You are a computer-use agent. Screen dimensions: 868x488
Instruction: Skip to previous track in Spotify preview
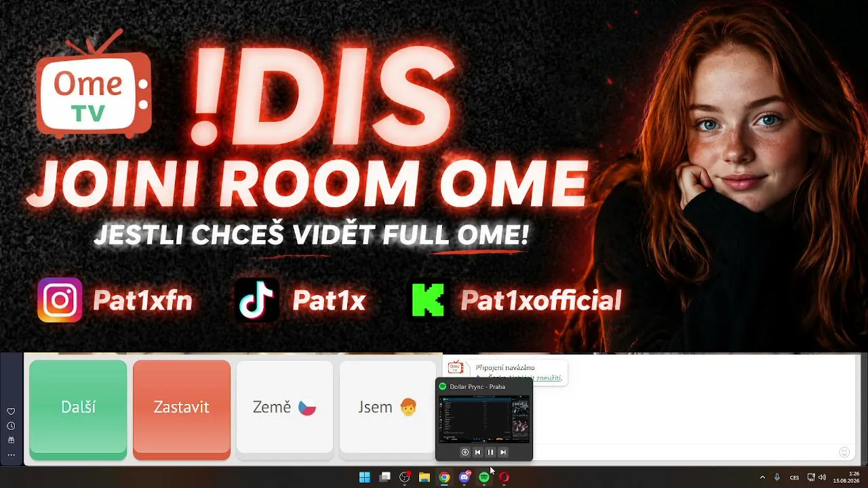pos(478,452)
